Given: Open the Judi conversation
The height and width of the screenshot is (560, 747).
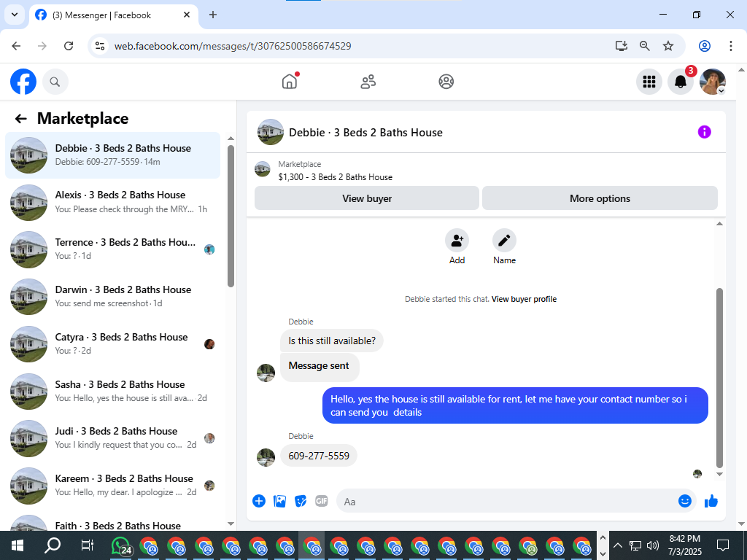Looking at the screenshot, I should click(113, 438).
